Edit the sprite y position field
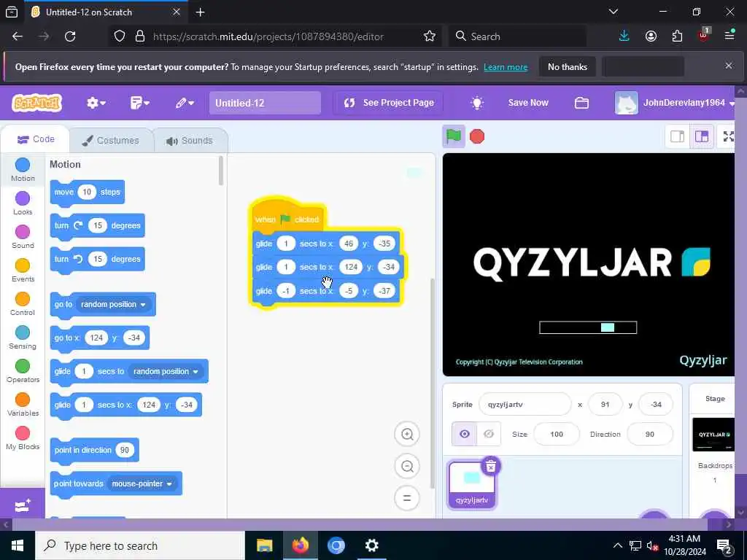Image resolution: width=747 pixels, height=560 pixels. 656,404
